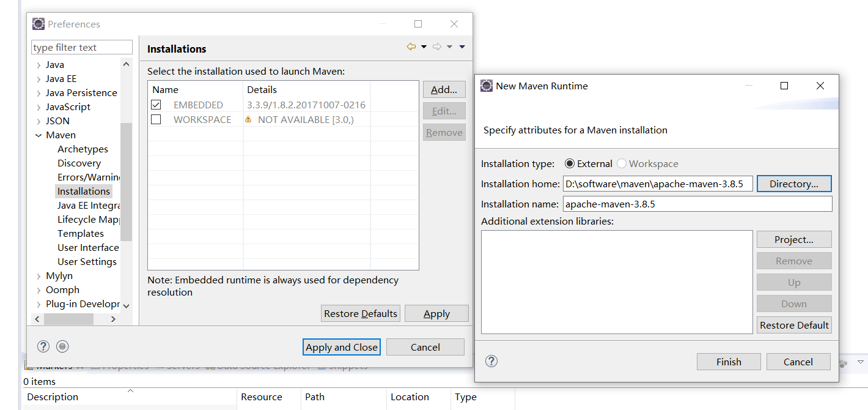
Task: Click the warning icon next to NOT AVAILABLE
Action: [250, 120]
